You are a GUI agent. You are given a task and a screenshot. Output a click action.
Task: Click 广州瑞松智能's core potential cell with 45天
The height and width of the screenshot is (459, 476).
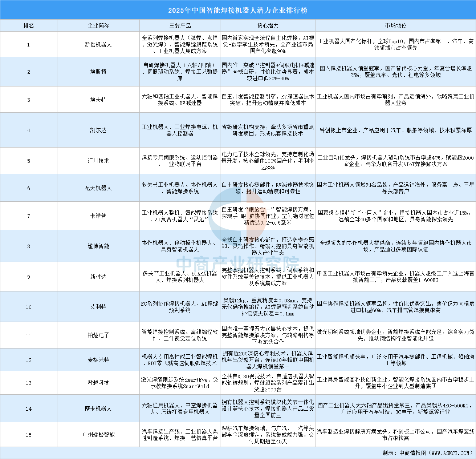point(268,435)
